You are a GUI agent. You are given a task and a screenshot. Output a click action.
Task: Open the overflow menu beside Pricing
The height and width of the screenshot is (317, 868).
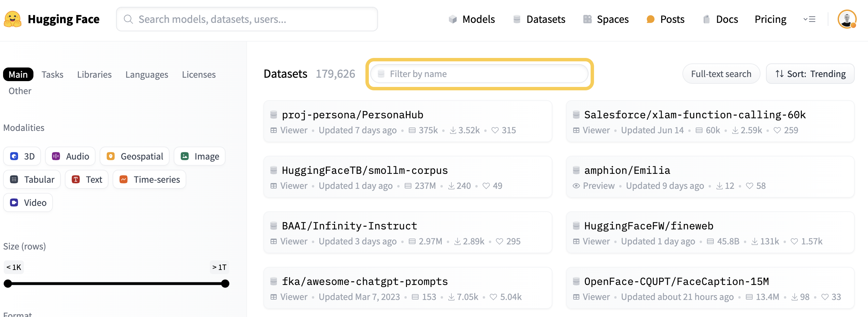click(x=810, y=19)
